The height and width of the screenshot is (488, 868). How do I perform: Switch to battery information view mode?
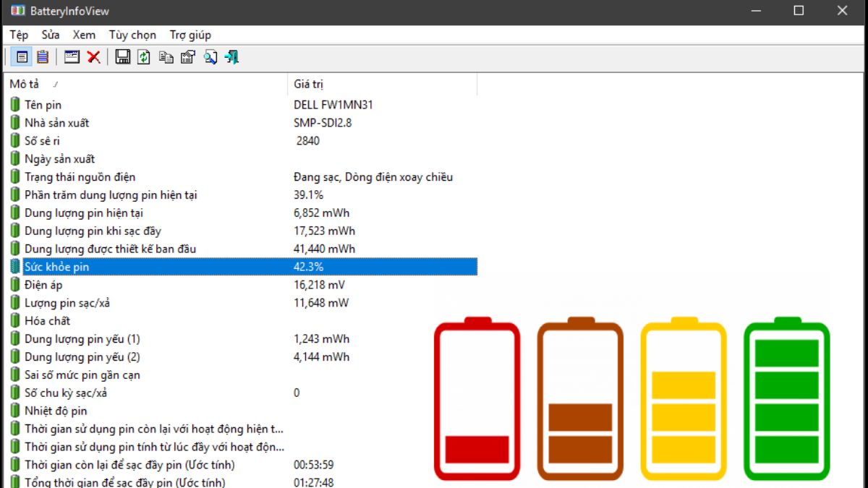(x=22, y=56)
